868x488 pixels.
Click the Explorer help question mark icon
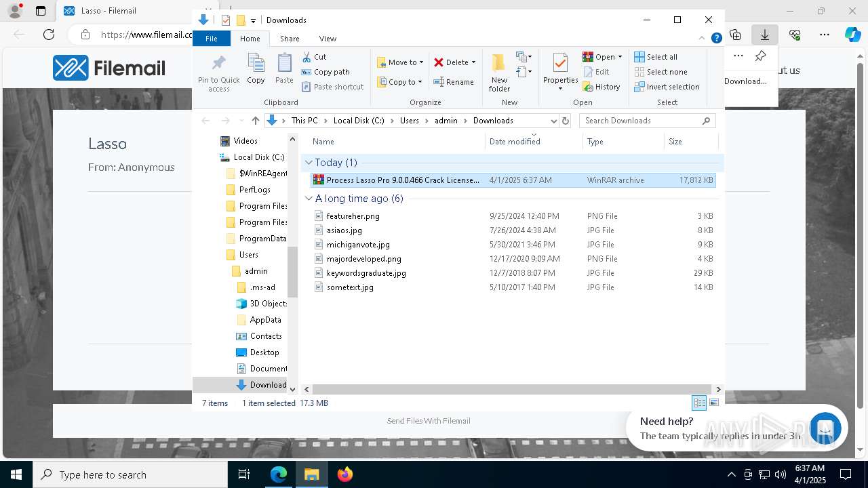coord(716,39)
